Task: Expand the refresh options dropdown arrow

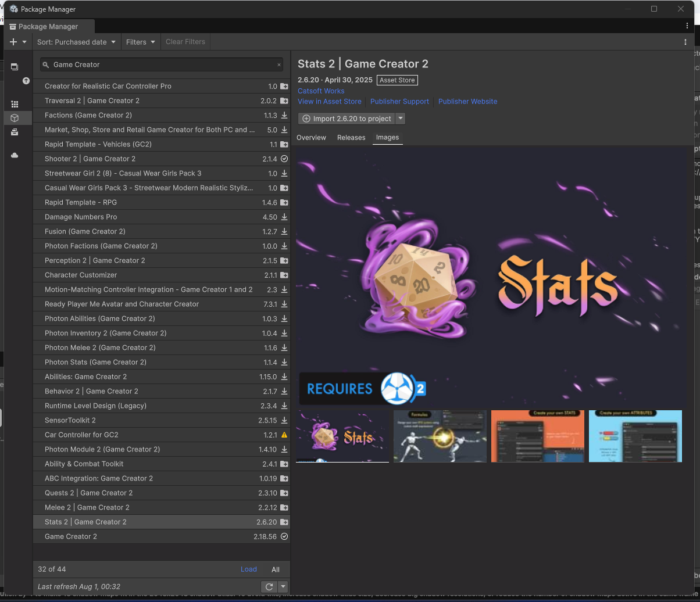Action: coord(283,586)
